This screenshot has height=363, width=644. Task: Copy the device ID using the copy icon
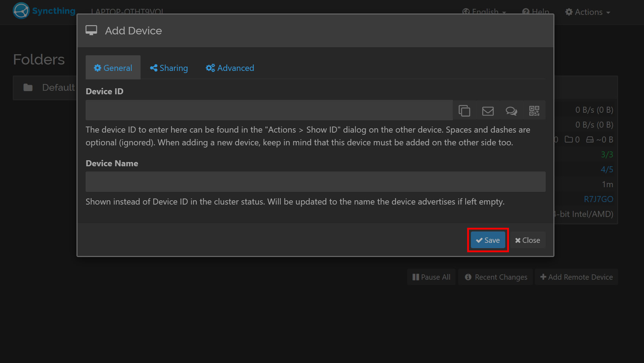[464, 111]
